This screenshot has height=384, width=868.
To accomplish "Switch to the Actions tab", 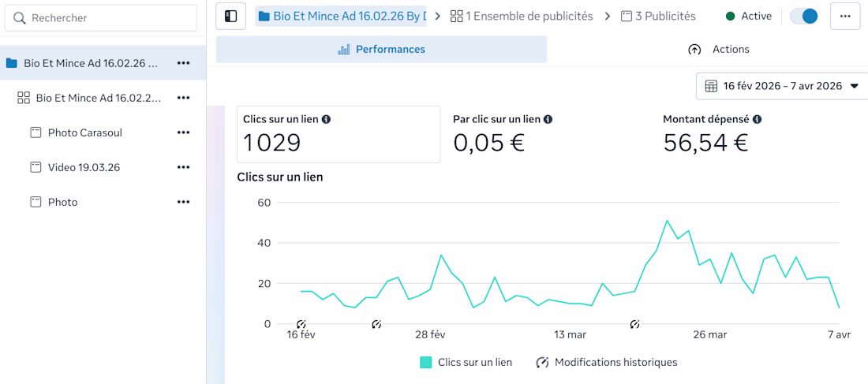I will [x=719, y=49].
